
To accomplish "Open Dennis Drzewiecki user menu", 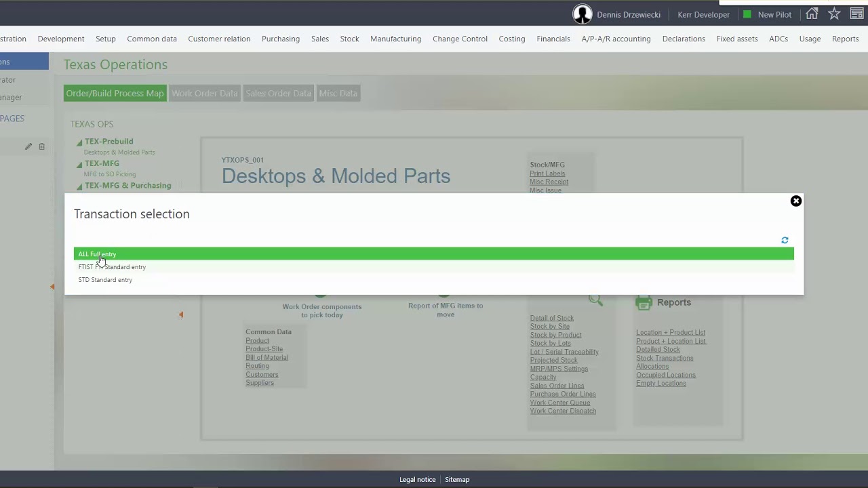I will tap(629, 15).
